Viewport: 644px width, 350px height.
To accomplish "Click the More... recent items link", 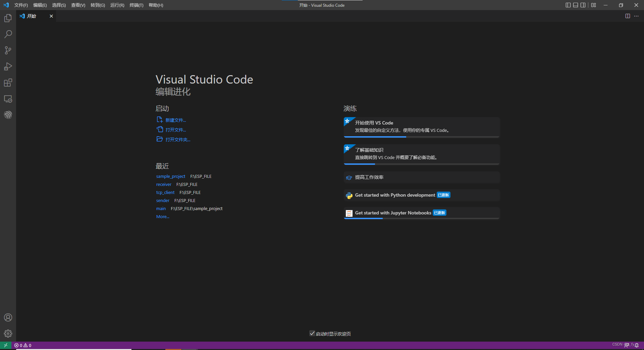I will [x=163, y=216].
